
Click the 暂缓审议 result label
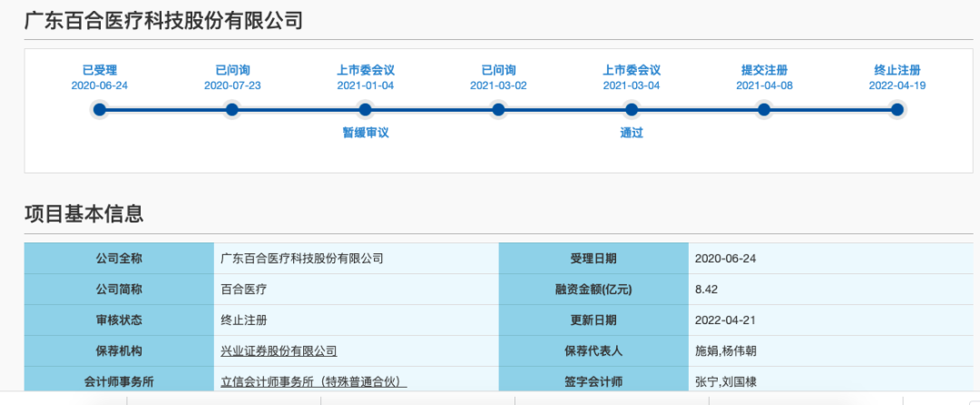[x=366, y=133]
